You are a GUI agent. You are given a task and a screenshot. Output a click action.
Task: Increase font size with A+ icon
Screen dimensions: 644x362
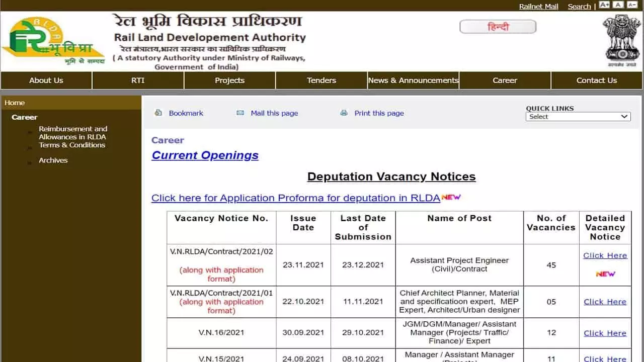604,5
